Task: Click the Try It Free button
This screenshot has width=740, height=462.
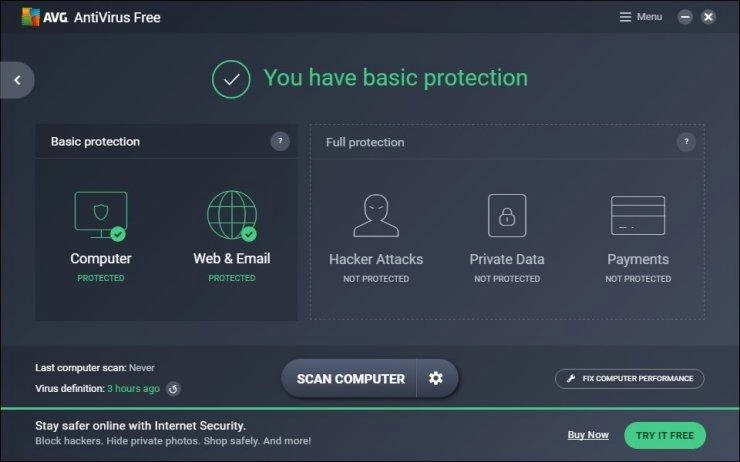Action: pyautogui.click(x=665, y=436)
